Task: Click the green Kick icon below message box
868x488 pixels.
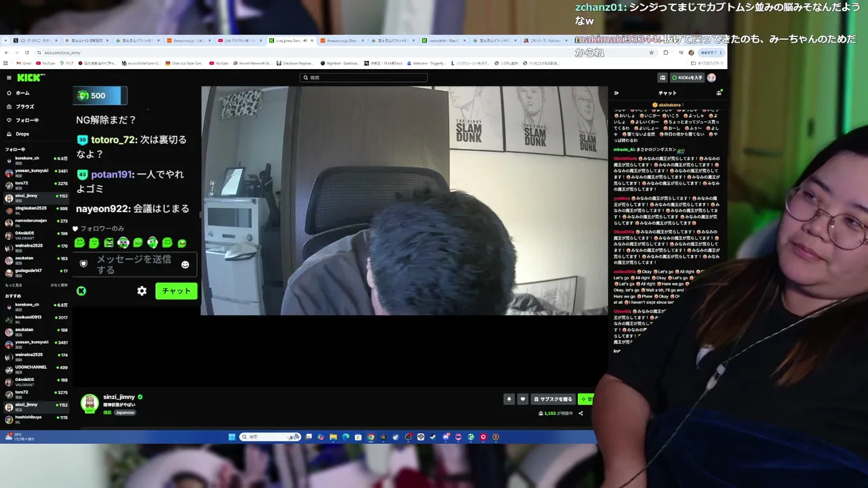Action: (81, 291)
